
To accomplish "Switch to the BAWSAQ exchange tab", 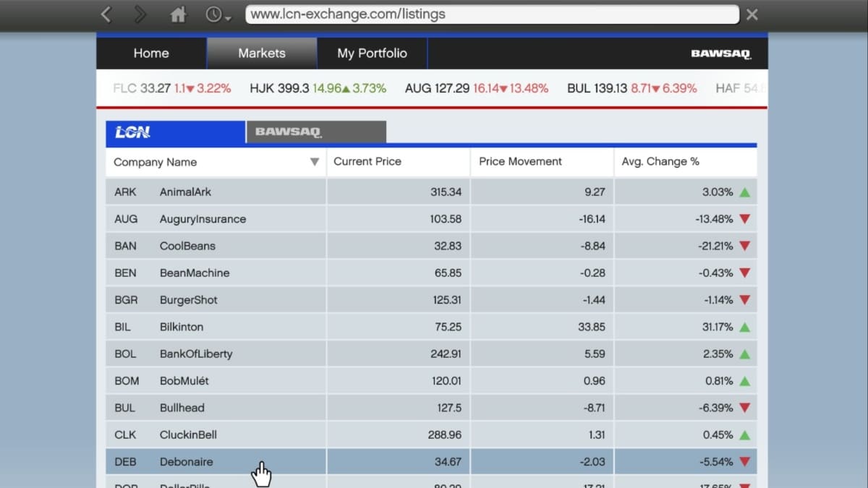I will 316,132.
